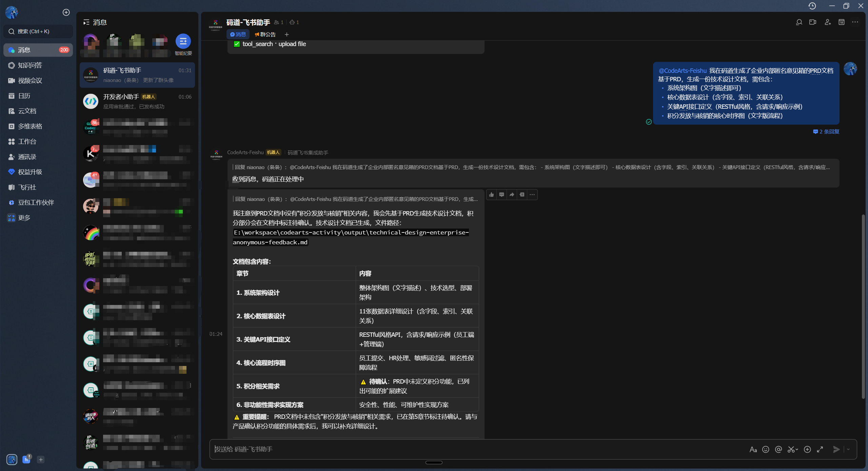
Task: Open the send options dropdown arrow
Action: click(x=848, y=450)
